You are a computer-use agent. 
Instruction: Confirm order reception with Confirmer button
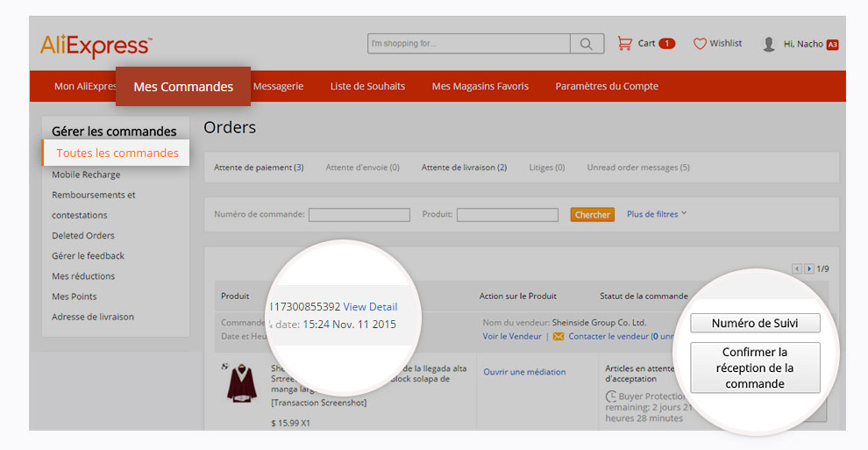[755, 368]
